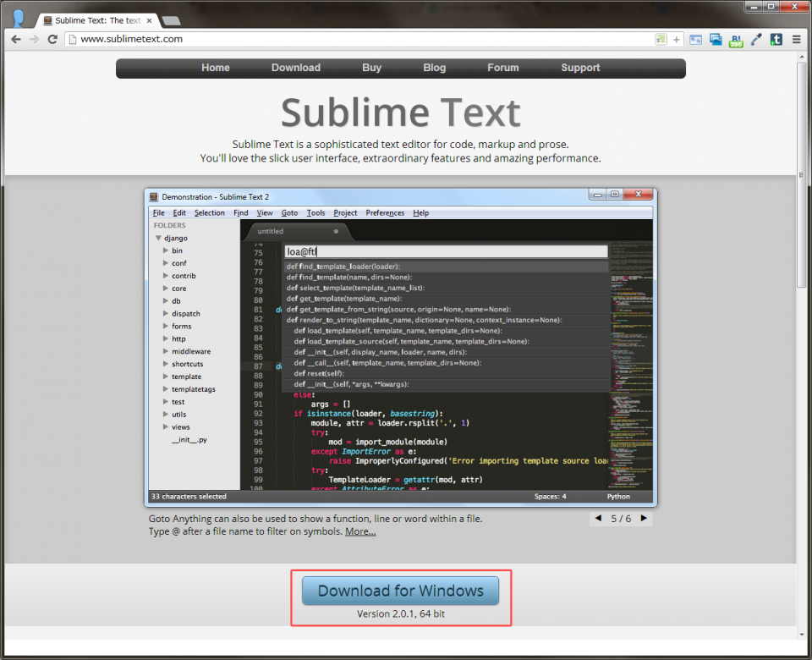Click the unsaved dot on the untitled tab

[x=336, y=231]
